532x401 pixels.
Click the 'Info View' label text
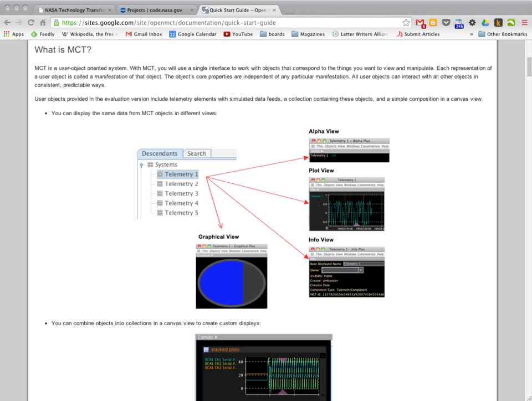[x=321, y=240]
